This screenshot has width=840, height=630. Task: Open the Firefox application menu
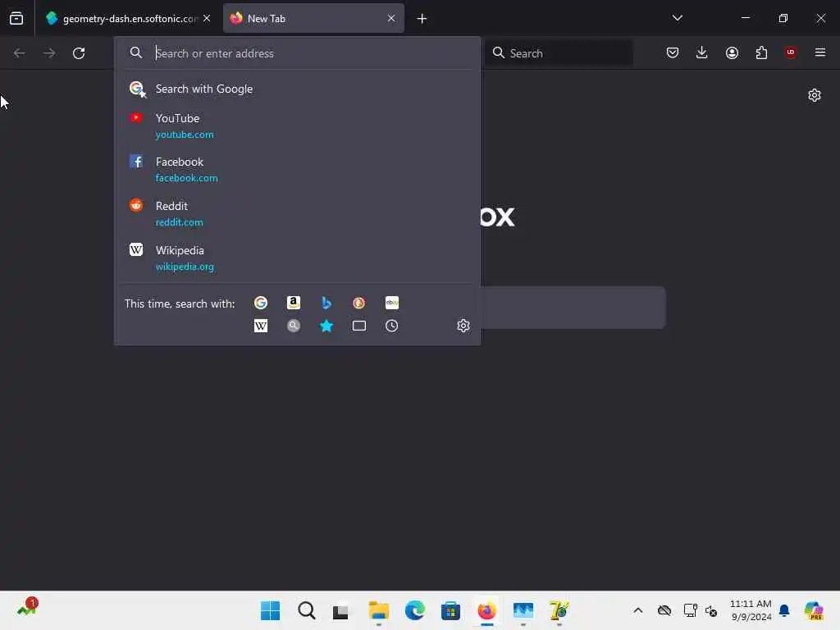tap(819, 52)
